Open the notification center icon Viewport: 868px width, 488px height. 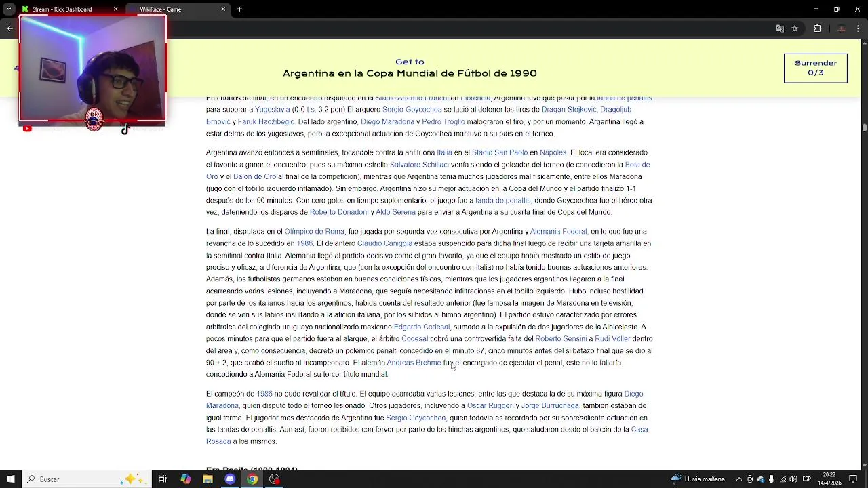click(x=853, y=479)
